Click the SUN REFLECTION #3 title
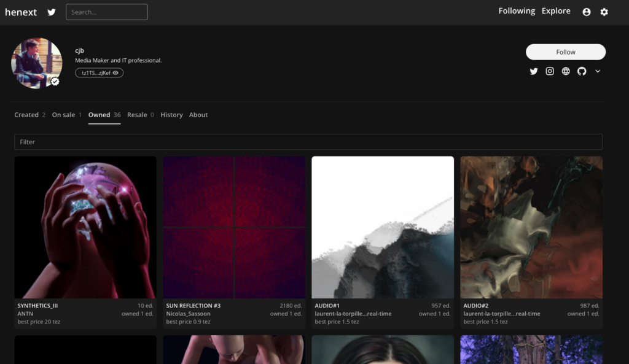Image resolution: width=629 pixels, height=364 pixels. pyautogui.click(x=193, y=306)
